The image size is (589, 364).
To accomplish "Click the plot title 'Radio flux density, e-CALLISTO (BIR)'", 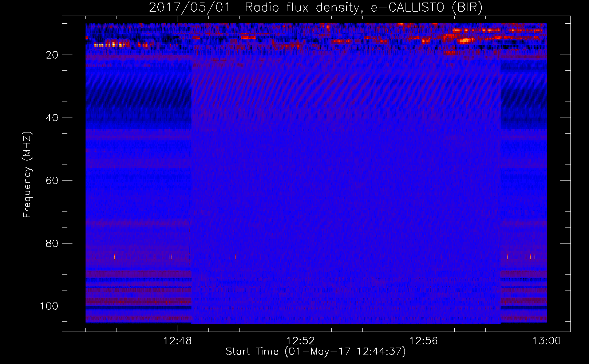I will pos(363,8).
